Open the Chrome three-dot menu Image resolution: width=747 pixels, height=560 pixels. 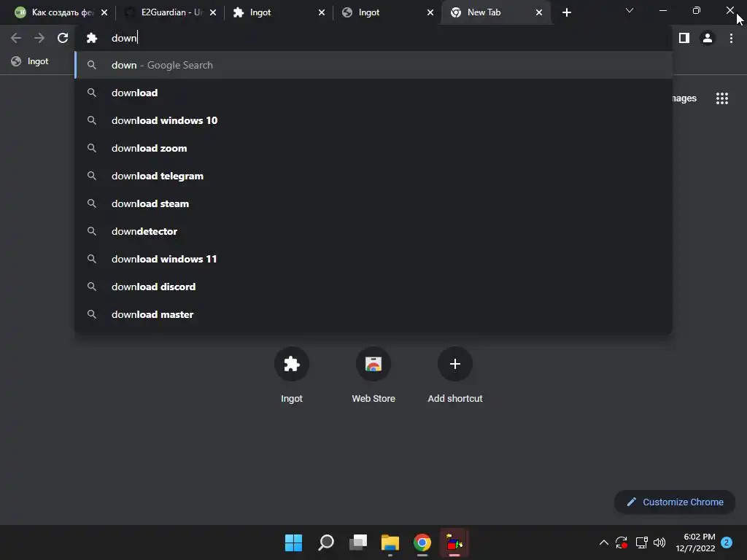pyautogui.click(x=731, y=38)
